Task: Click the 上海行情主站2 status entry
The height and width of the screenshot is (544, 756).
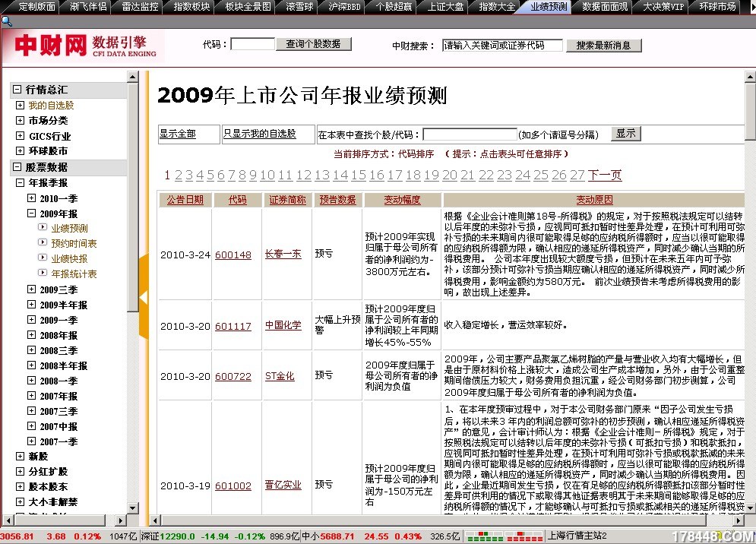Action: tap(577, 536)
